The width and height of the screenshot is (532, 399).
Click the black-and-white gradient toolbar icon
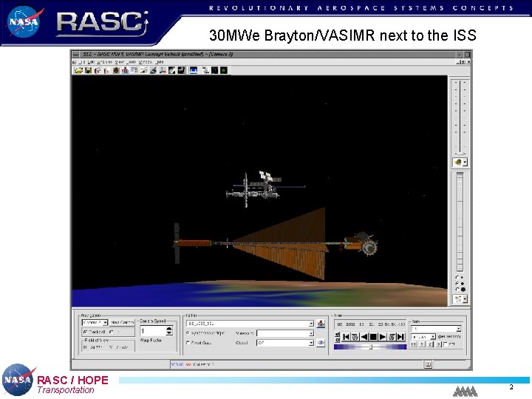tap(172, 70)
